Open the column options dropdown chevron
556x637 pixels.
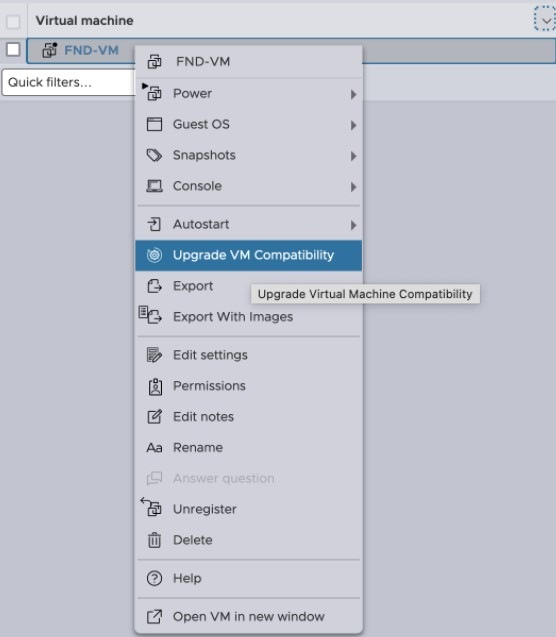point(545,19)
